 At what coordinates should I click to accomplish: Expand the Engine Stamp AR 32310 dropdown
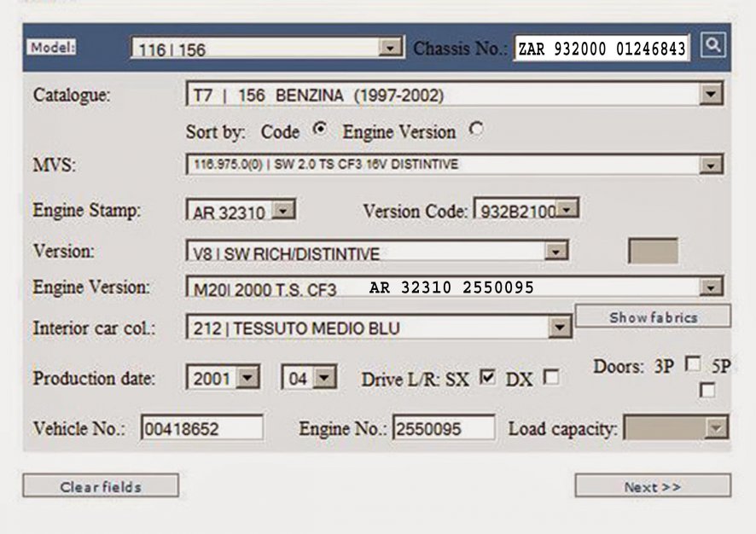[285, 211]
